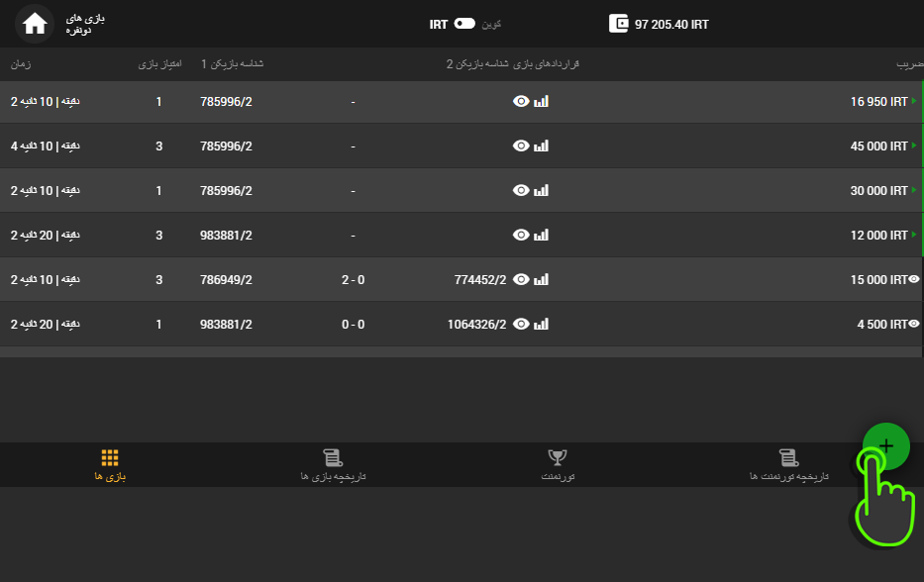The image size is (924, 582).
Task: Toggle IRT / coin currency switch
Action: 464,24
